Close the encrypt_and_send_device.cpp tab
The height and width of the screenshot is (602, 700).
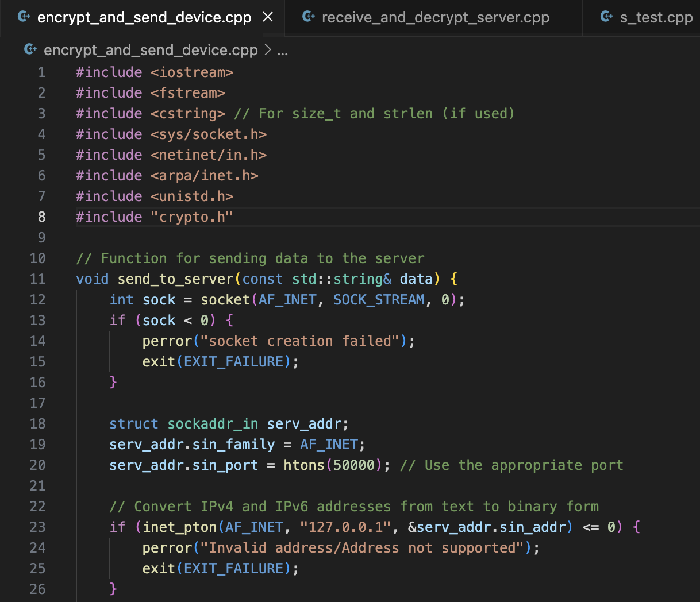tap(268, 17)
